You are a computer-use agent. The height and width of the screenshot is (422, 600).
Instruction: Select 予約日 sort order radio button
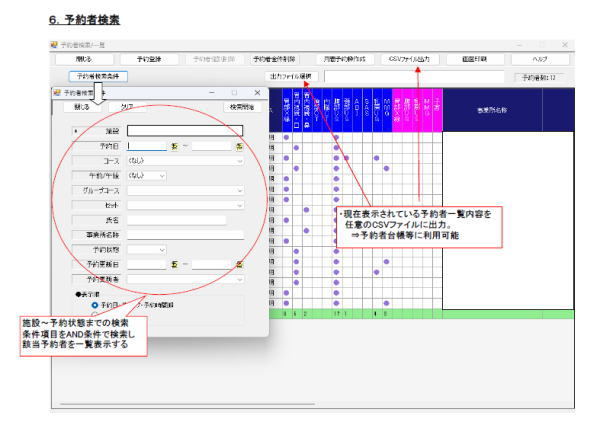[x=95, y=305]
